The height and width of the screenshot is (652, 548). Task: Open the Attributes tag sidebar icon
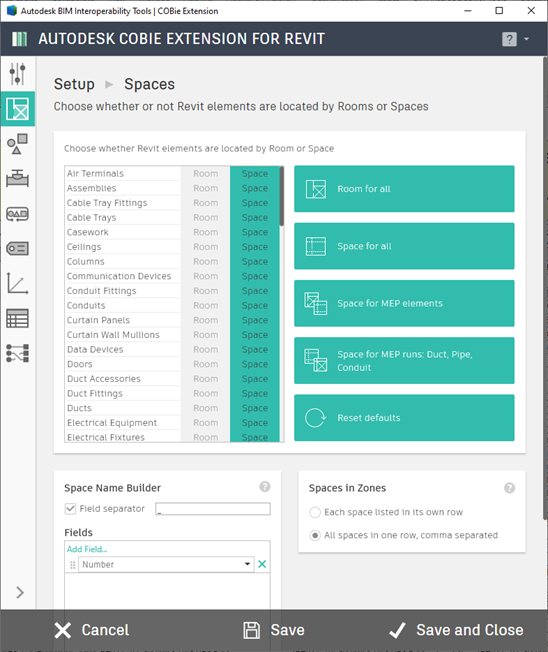[17, 249]
